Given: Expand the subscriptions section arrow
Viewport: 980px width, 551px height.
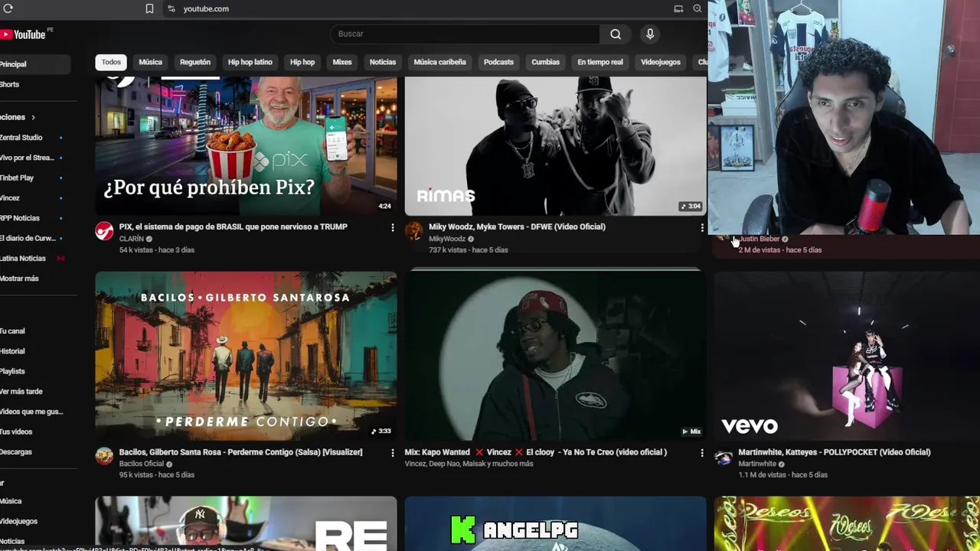Looking at the screenshot, I should coord(33,117).
